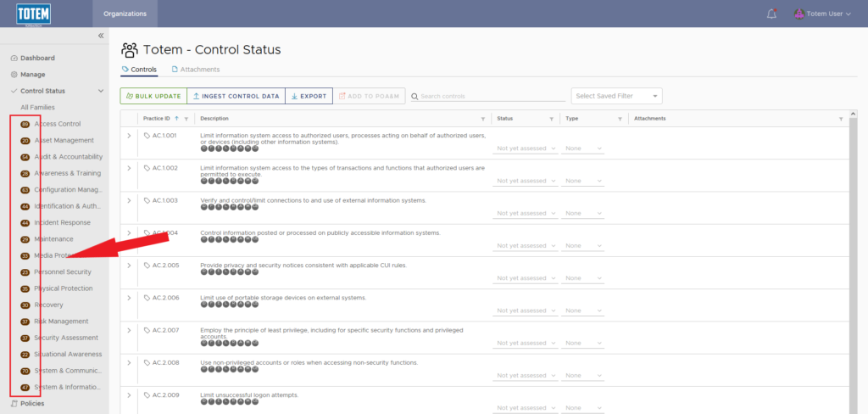The width and height of the screenshot is (868, 414).
Task: Click the tag icon beside AC.1.001
Action: coord(147,135)
